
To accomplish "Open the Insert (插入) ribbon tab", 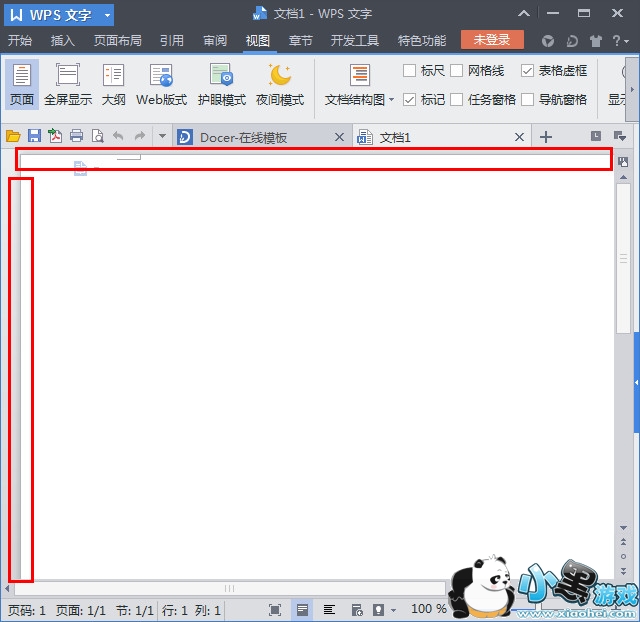I will pyautogui.click(x=63, y=41).
